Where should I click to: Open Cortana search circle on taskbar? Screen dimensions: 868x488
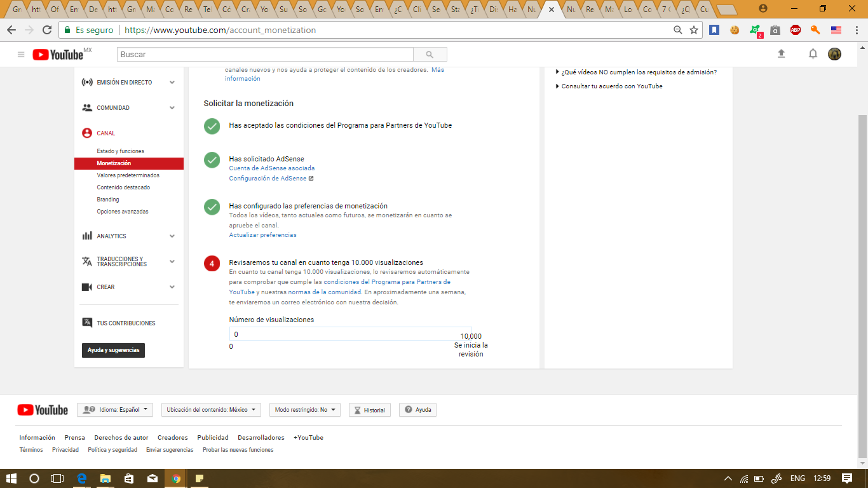tap(34, 478)
